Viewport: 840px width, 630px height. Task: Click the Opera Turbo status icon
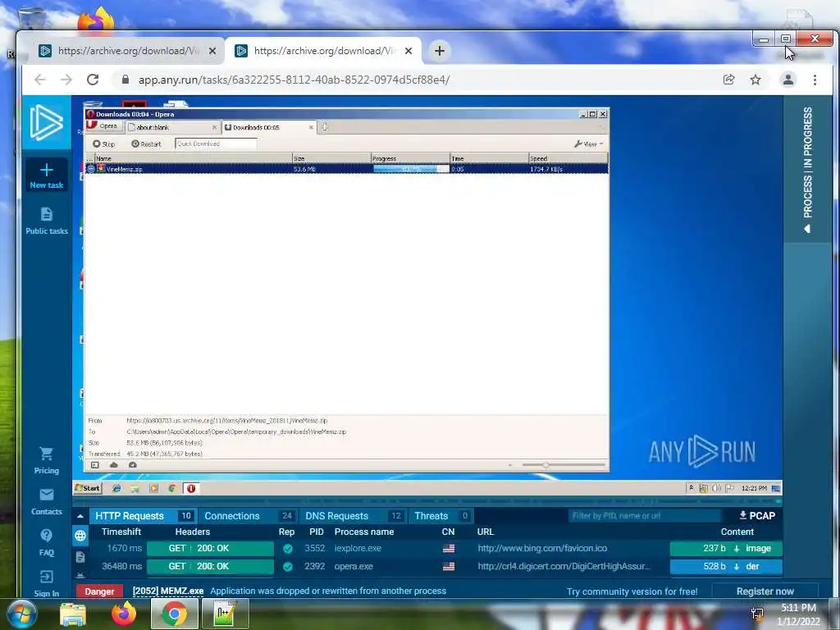click(x=132, y=465)
